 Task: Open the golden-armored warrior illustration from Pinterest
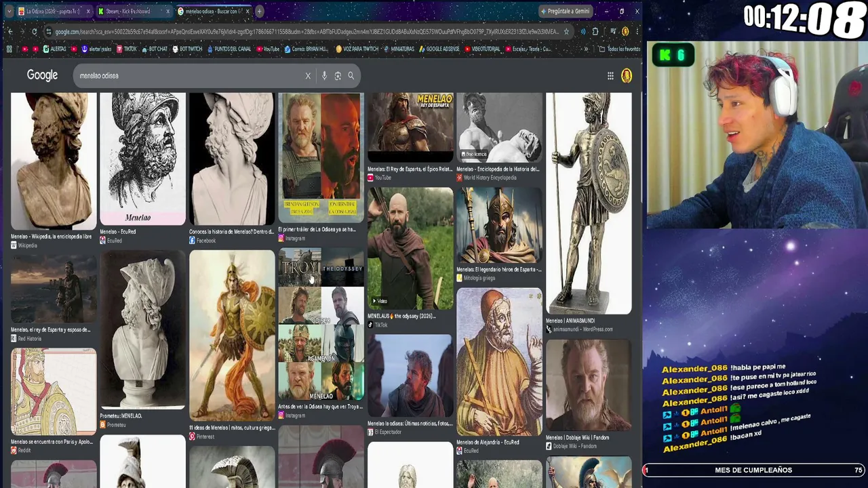pyautogui.click(x=232, y=335)
